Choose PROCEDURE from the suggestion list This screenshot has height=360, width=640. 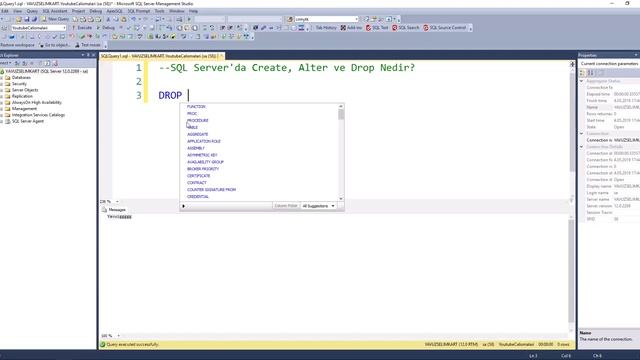[198, 120]
